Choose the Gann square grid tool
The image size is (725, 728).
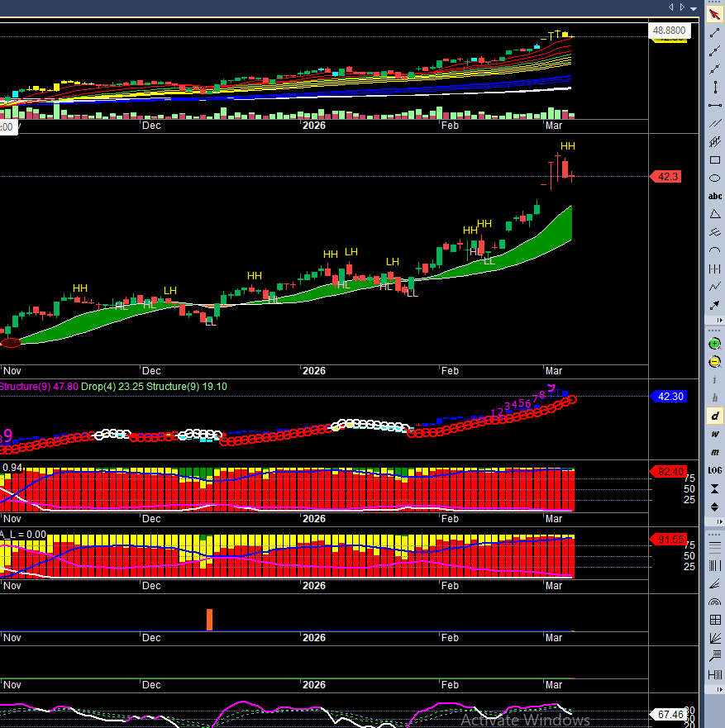tap(714, 621)
